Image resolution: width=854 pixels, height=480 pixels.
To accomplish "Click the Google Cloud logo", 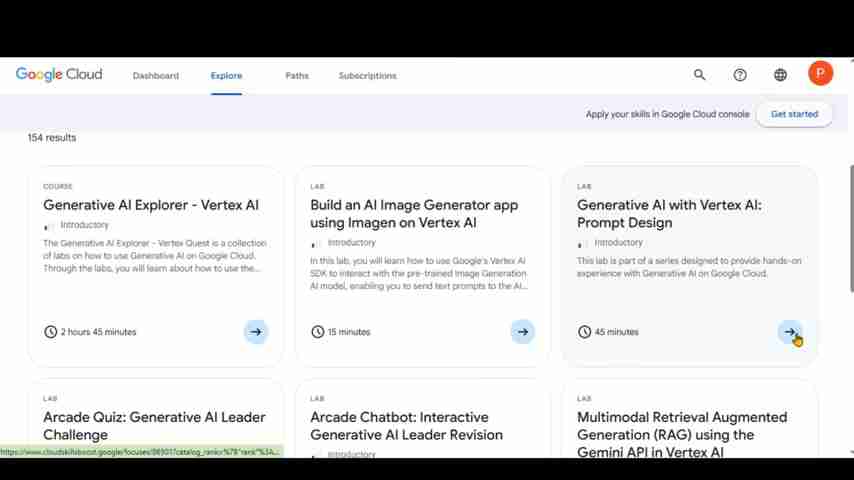I will (59, 75).
